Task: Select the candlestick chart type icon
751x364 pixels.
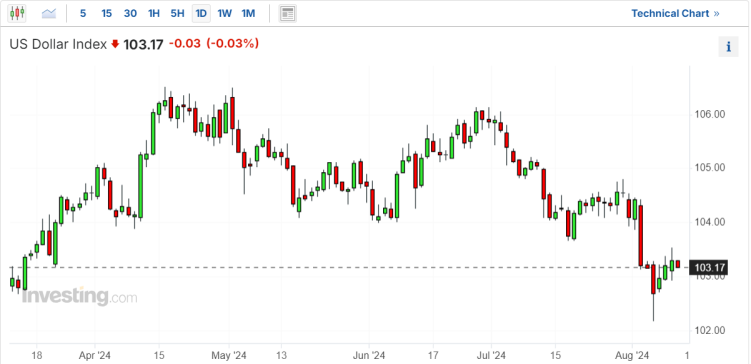Action: click(17, 13)
